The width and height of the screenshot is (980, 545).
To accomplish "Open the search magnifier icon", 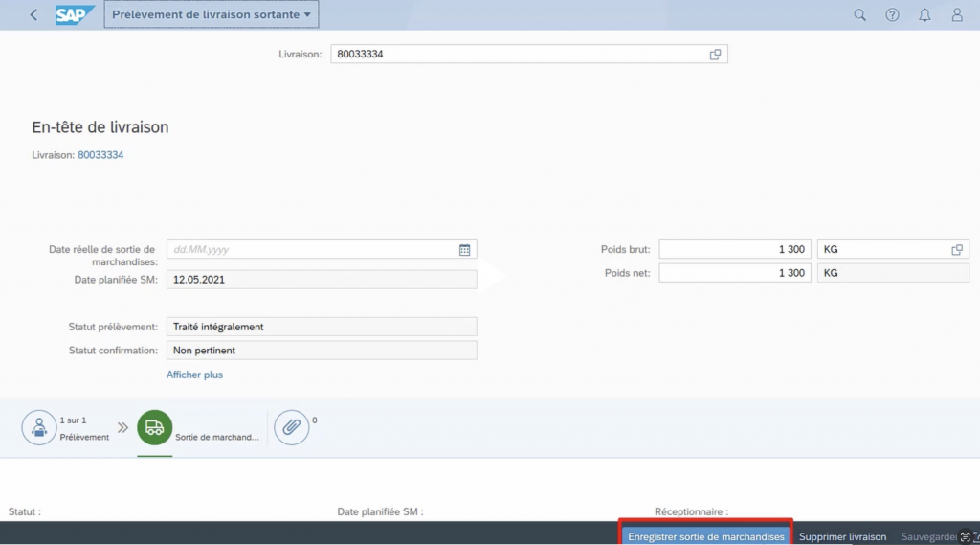I will (859, 15).
